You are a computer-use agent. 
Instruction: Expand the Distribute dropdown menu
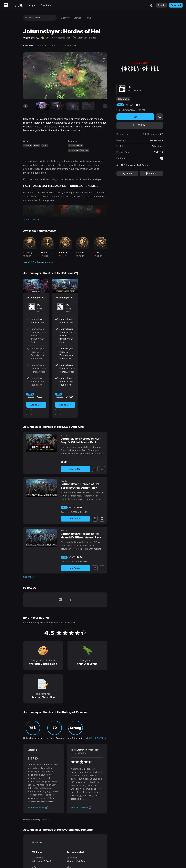click(x=47, y=5)
